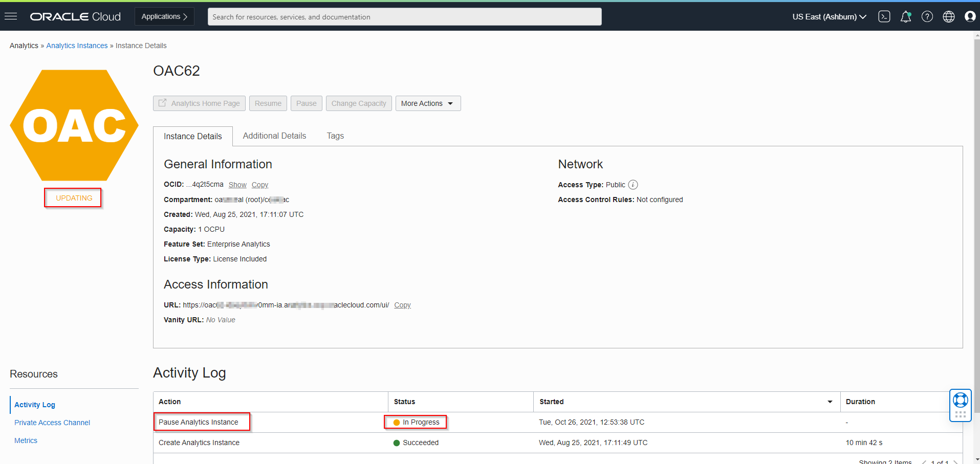Click the Analytics breadcrumb
980x464 pixels.
[x=24, y=46]
